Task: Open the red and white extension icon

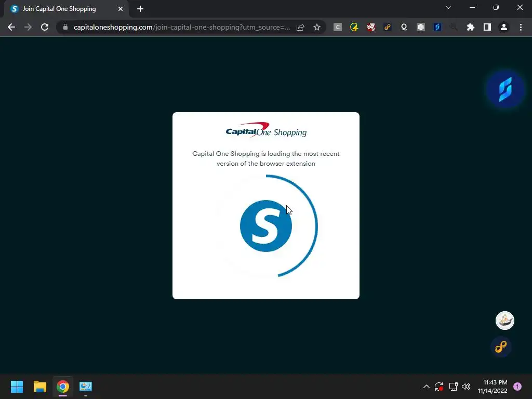Action: click(371, 27)
